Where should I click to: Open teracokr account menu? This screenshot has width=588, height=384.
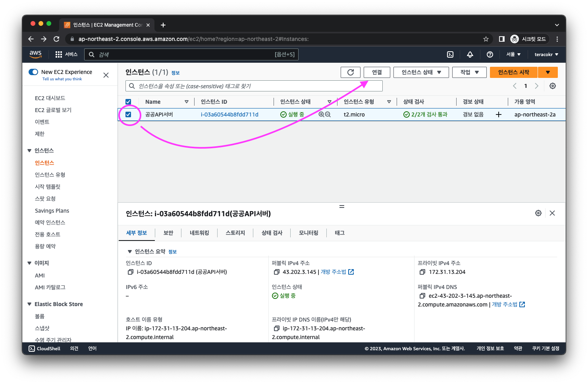546,54
